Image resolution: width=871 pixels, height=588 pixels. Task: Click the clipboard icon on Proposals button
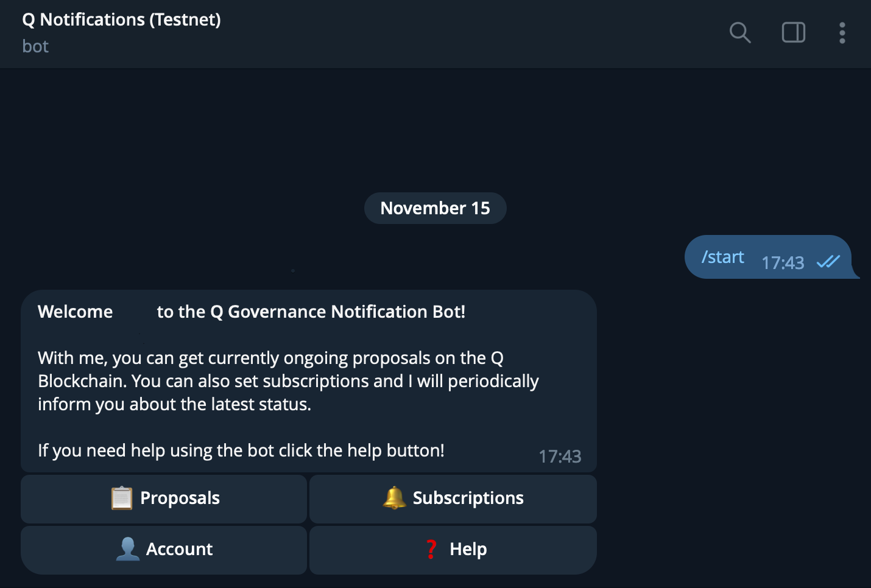pyautogui.click(x=121, y=498)
